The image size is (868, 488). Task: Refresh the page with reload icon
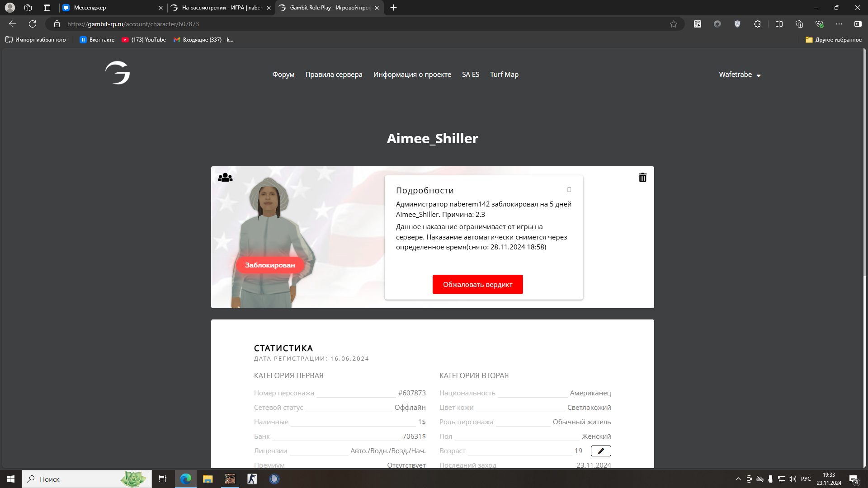[x=33, y=24]
